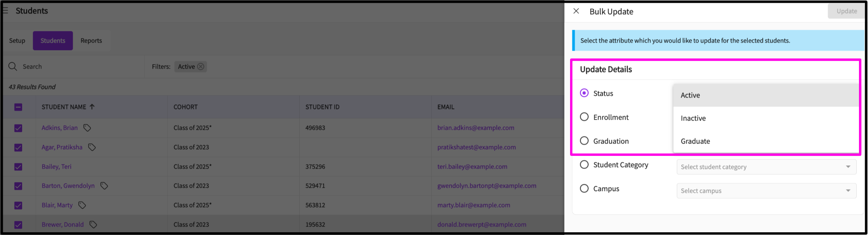The image size is (868, 235).
Task: Select the Campus radio button
Action: pyautogui.click(x=584, y=188)
